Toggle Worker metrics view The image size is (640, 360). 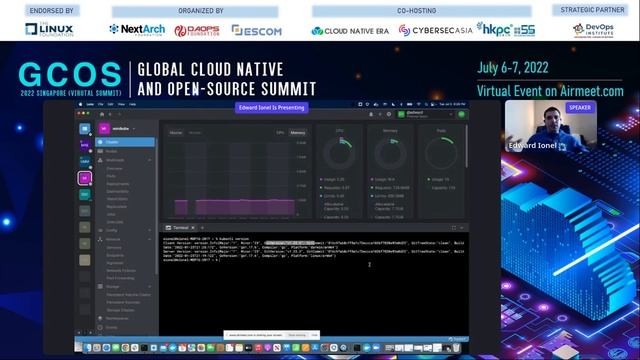click(x=195, y=133)
